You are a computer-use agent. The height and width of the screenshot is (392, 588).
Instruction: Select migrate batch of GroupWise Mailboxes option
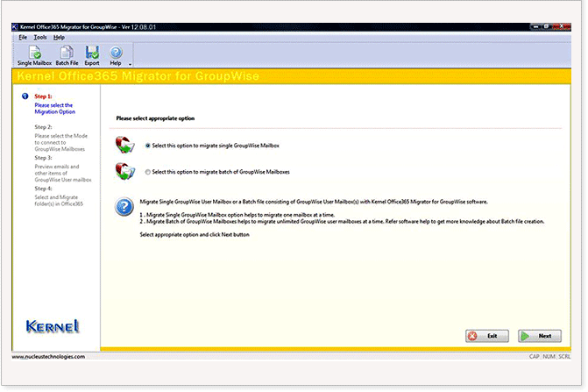click(148, 172)
